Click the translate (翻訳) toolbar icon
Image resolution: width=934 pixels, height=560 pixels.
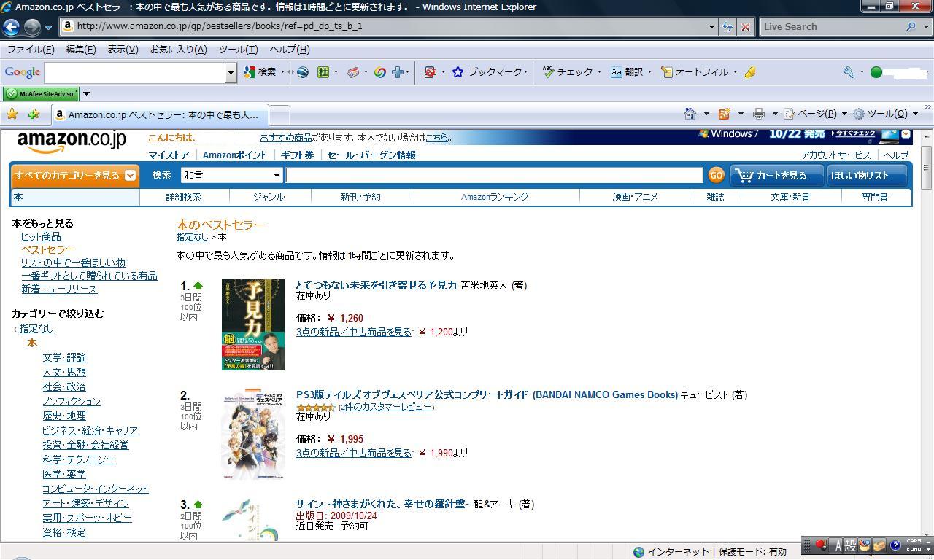click(617, 71)
